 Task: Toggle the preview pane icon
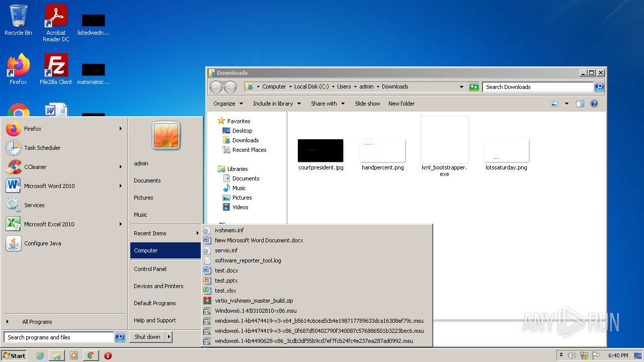tap(580, 104)
